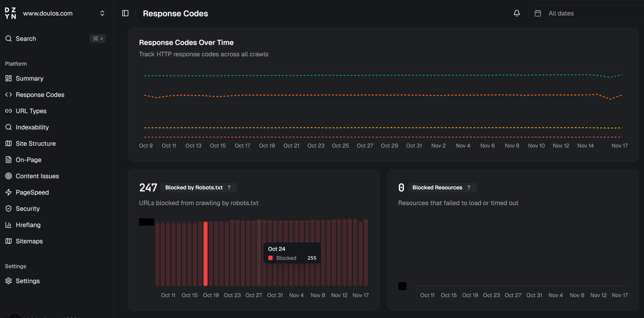Select the red Oct 24 bar in chart
The height and width of the screenshot is (318, 644).
(205, 253)
